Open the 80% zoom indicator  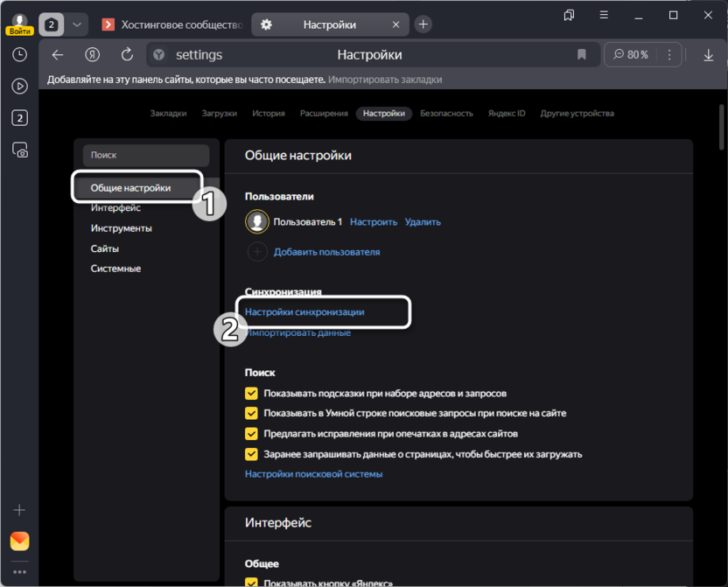(x=631, y=55)
